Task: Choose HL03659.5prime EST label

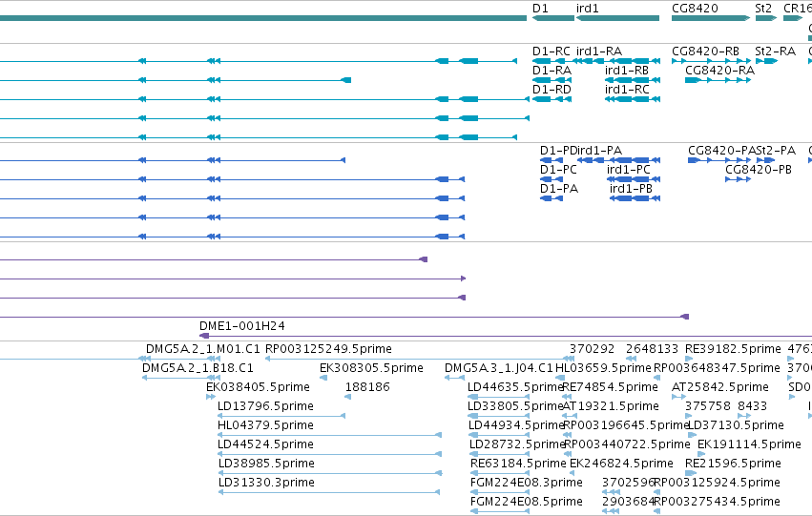Action: (x=603, y=368)
